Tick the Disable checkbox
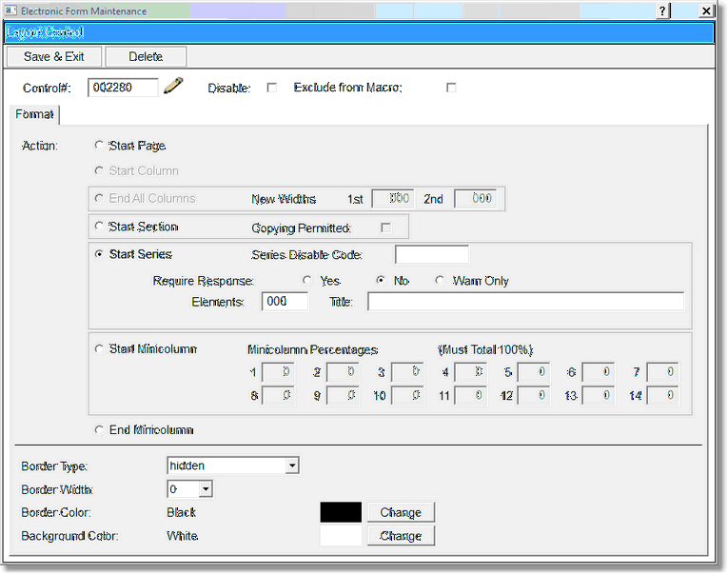This screenshot has width=728, height=575. tap(271, 88)
